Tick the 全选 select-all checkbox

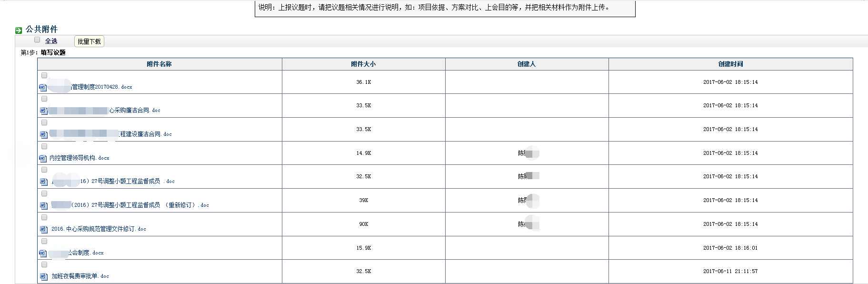[x=37, y=40]
